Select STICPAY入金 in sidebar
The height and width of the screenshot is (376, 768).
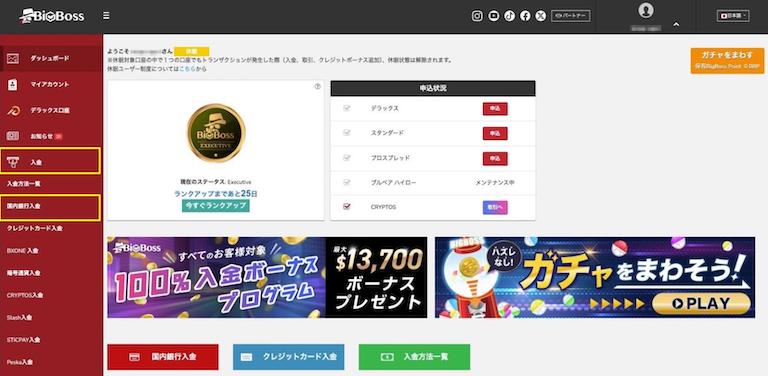point(24,339)
